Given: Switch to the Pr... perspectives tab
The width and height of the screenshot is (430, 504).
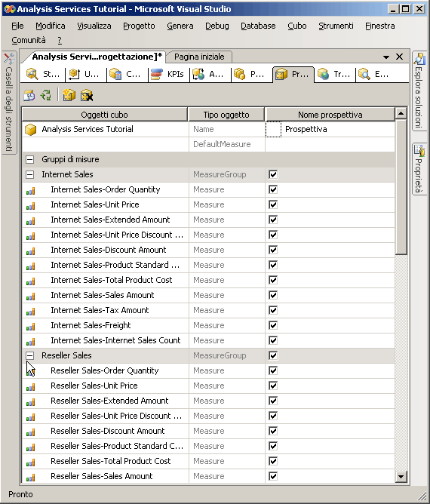Looking at the screenshot, I should click(x=293, y=74).
